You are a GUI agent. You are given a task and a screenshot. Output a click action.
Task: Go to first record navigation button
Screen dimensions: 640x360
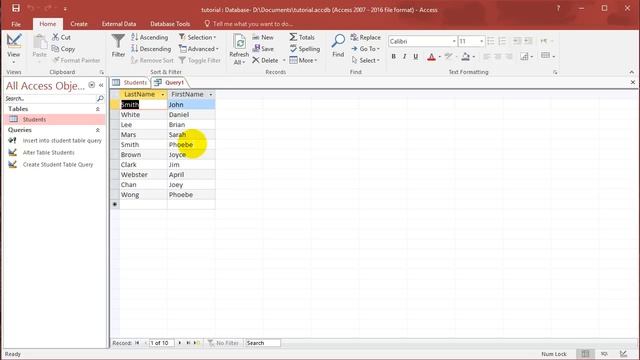pos(137,343)
